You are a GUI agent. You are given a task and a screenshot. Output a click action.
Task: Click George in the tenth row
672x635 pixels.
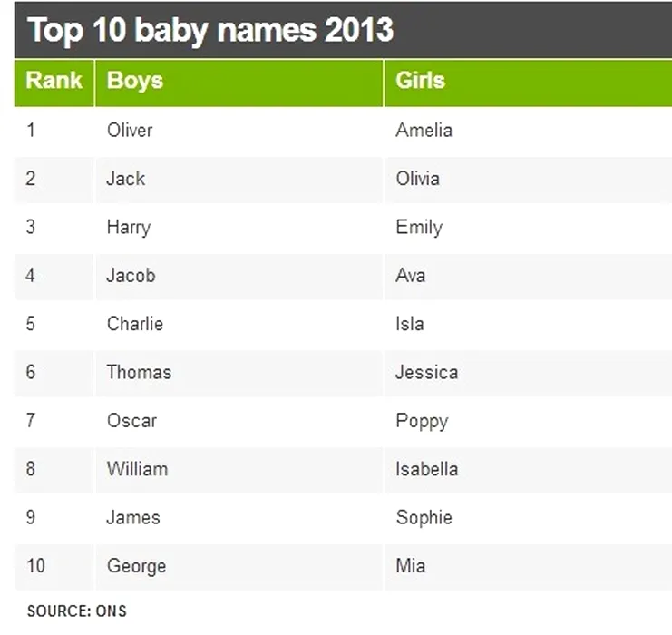[x=136, y=566]
